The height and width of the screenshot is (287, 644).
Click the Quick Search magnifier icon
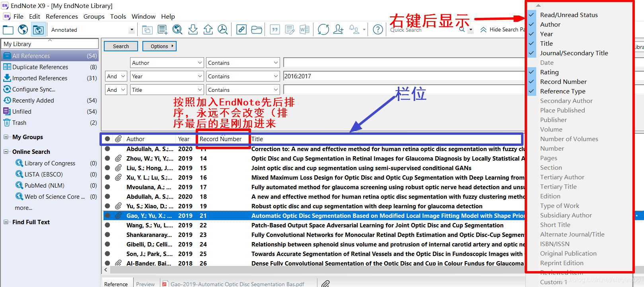(x=462, y=29)
